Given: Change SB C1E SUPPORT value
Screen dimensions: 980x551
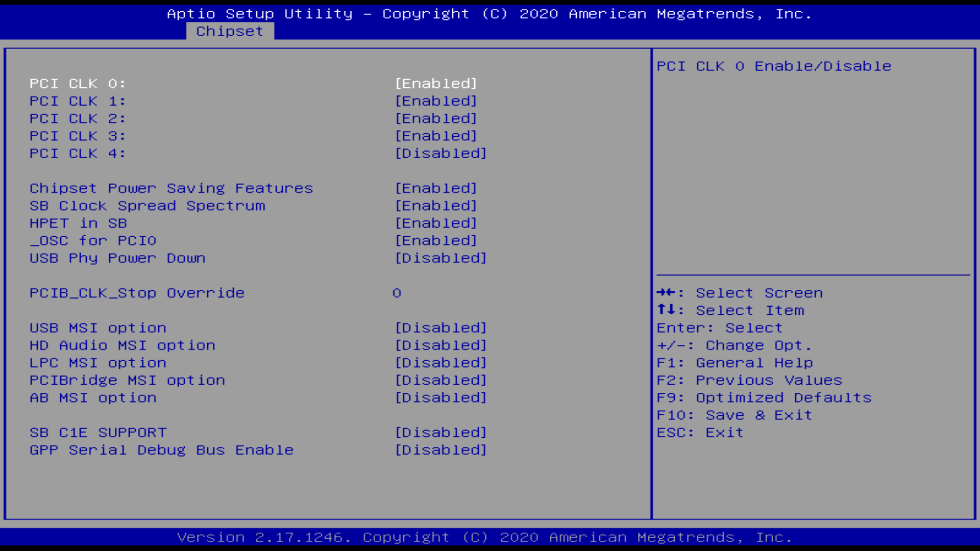Looking at the screenshot, I should [x=440, y=433].
